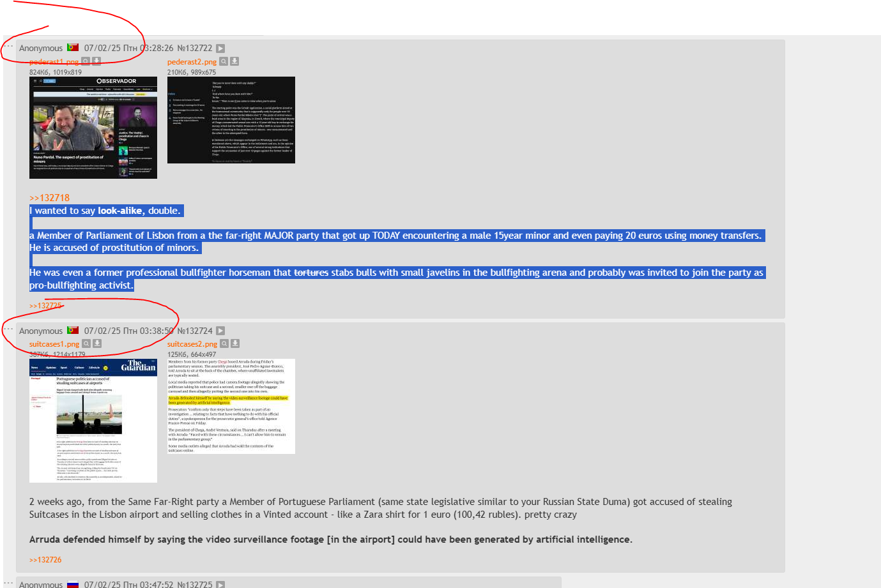This screenshot has height=588, width=881.
Task: Click post number №132722 to reply
Action: click(195, 48)
